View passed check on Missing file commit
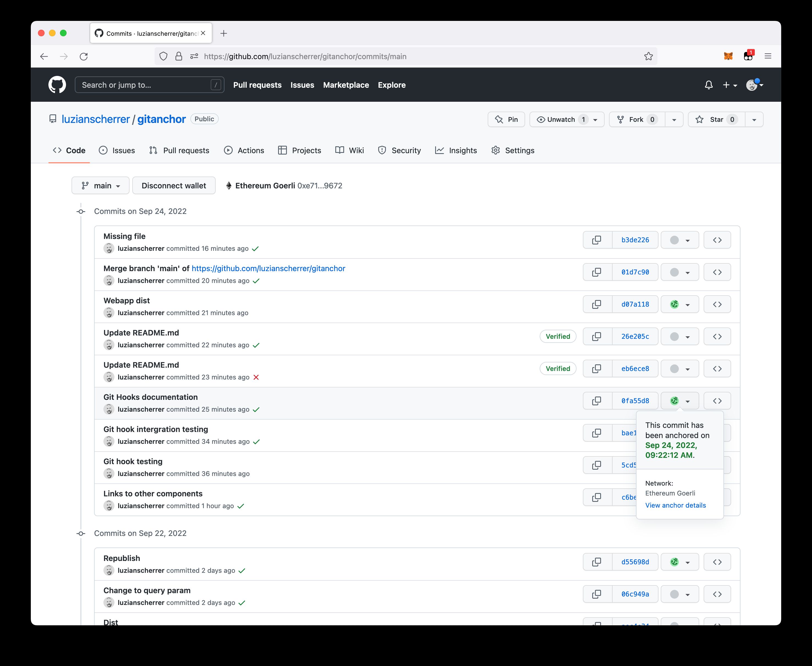Image resolution: width=812 pixels, height=666 pixels. (255, 249)
